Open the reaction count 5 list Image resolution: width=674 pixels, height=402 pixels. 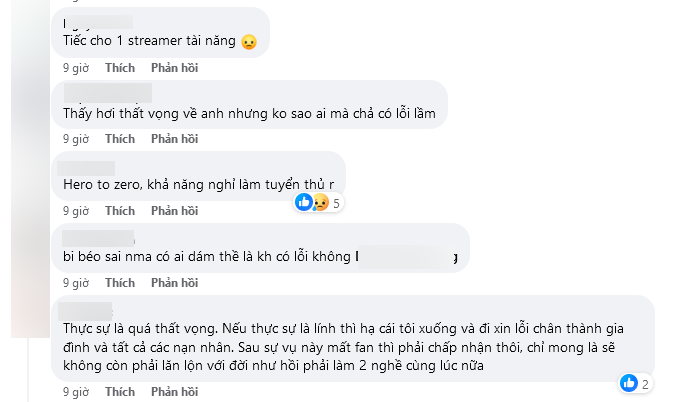click(x=336, y=203)
